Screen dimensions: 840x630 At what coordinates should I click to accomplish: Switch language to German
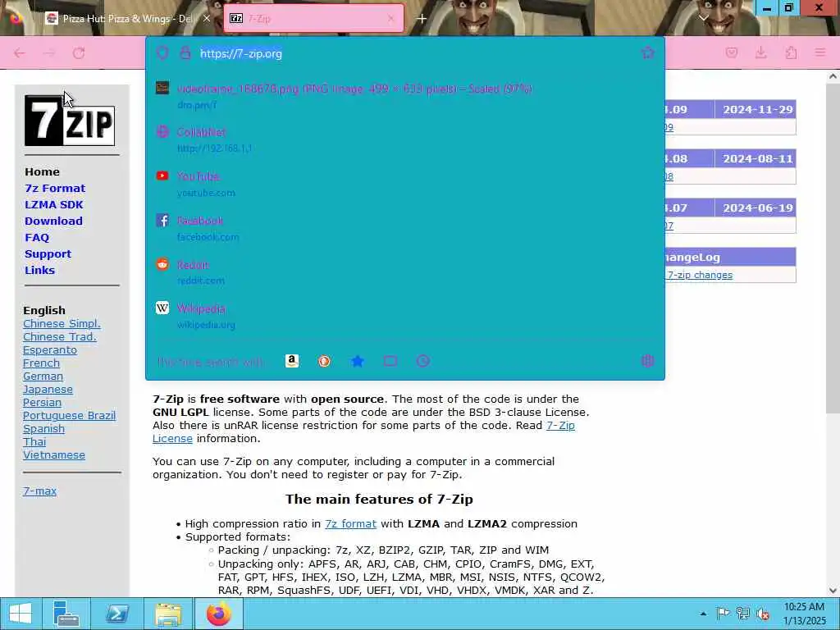(43, 376)
